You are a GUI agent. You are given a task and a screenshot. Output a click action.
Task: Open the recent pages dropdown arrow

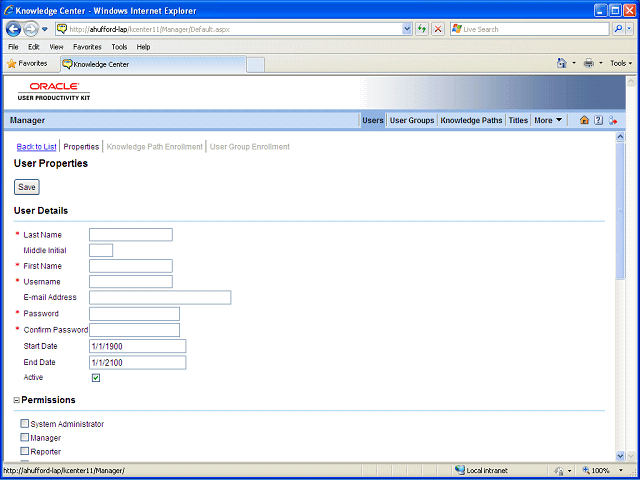pos(45,29)
